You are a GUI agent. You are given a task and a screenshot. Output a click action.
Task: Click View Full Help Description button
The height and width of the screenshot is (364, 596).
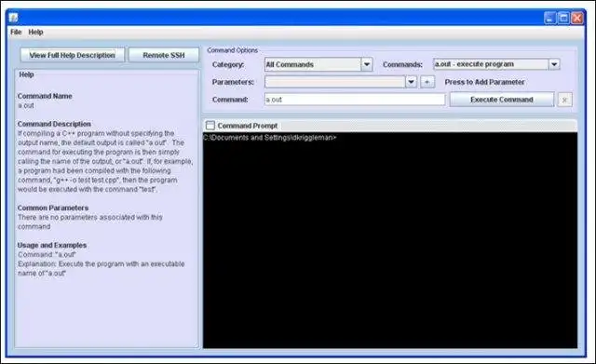coord(73,55)
